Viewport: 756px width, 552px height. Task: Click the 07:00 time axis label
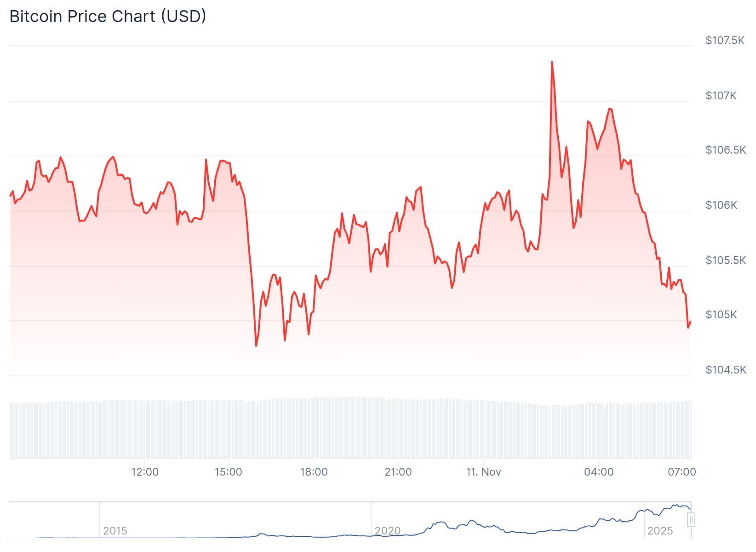(682, 472)
